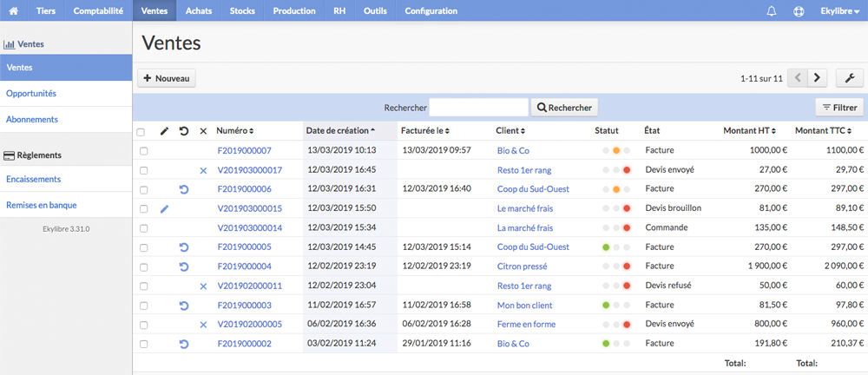
Task: Open client Ferme en forme
Action: [527, 325]
